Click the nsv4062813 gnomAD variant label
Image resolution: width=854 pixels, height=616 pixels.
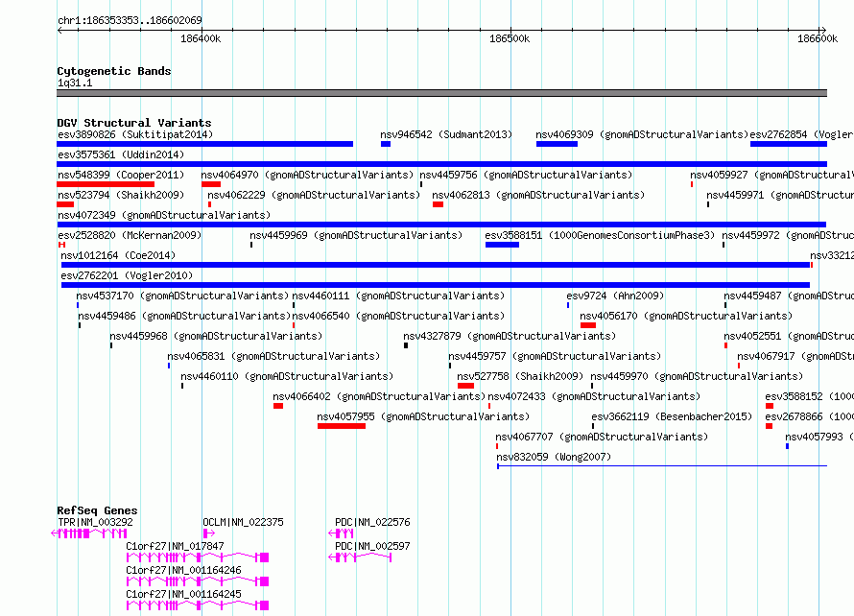click(538, 195)
